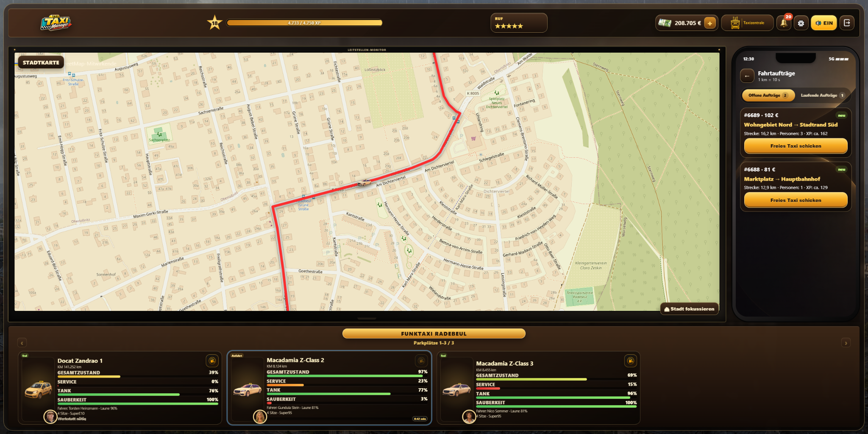Click the Macadamia Z-Class 3 title
The height and width of the screenshot is (434, 868).
505,363
